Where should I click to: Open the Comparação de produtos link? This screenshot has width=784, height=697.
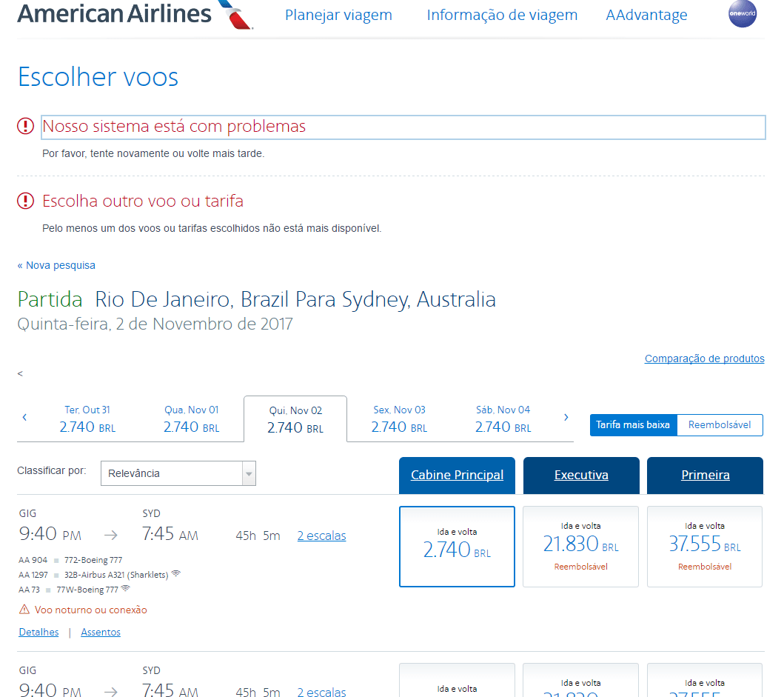[704, 358]
